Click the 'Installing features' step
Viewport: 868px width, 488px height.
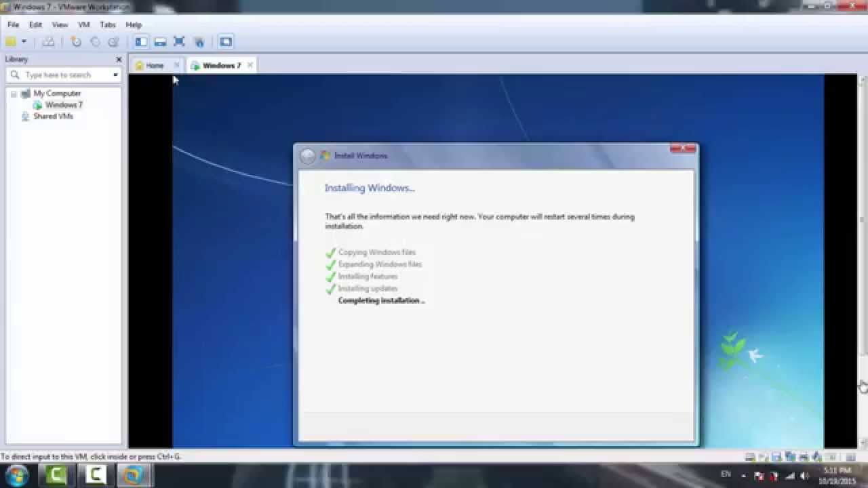[368, 277]
